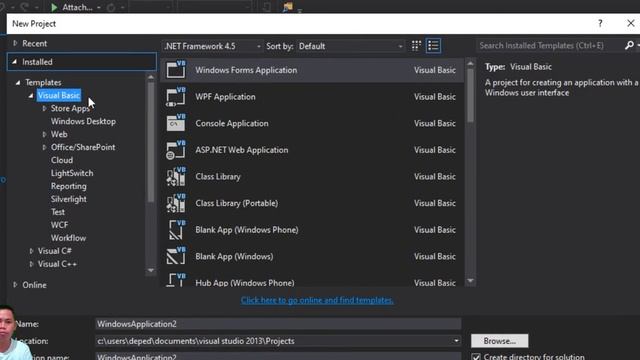Toggle Create directory for solution checkbox
This screenshot has width=640, height=360.
[x=476, y=357]
